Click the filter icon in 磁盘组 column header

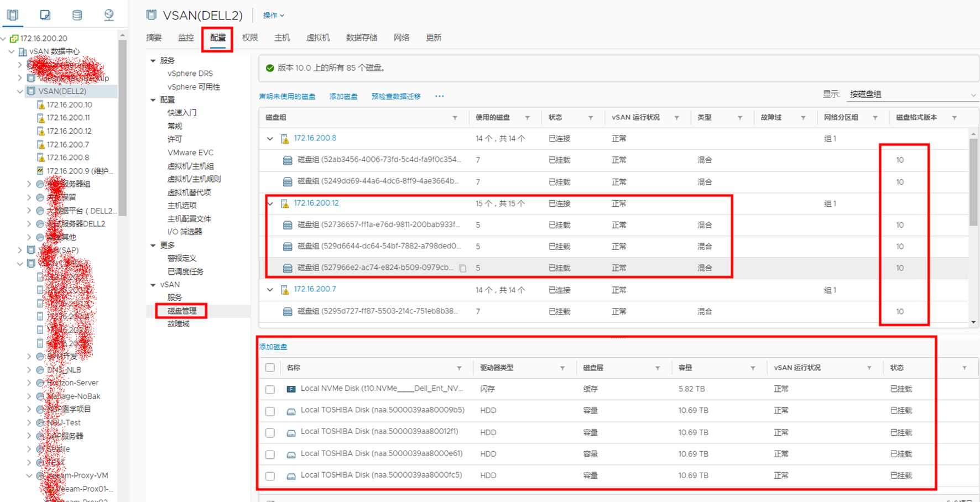[455, 118]
